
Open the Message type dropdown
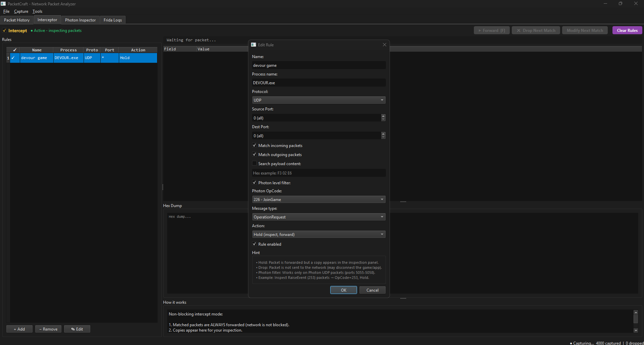point(318,217)
